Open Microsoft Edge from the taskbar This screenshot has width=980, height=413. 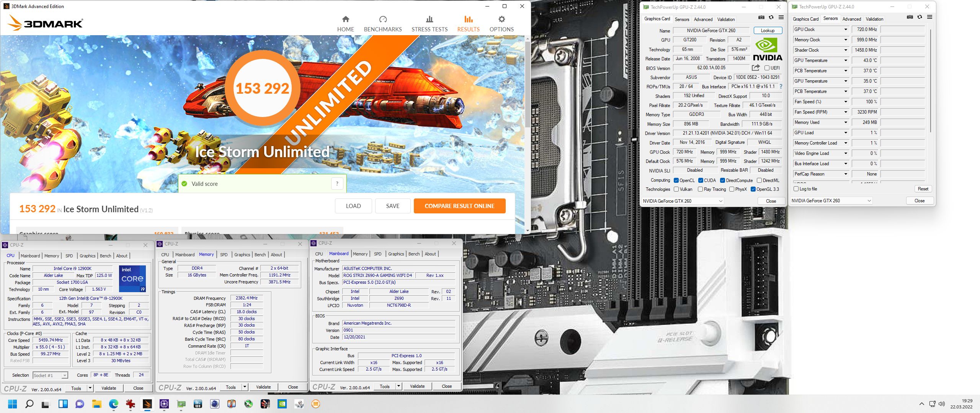click(113, 404)
